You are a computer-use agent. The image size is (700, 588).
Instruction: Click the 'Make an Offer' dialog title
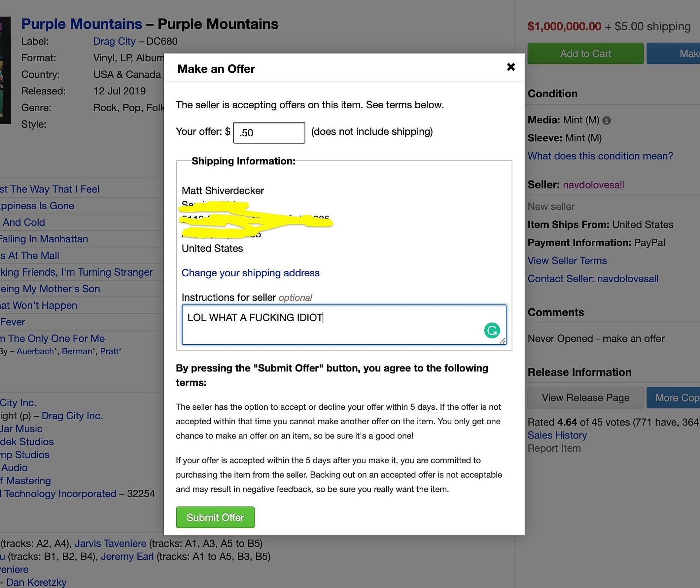point(216,69)
